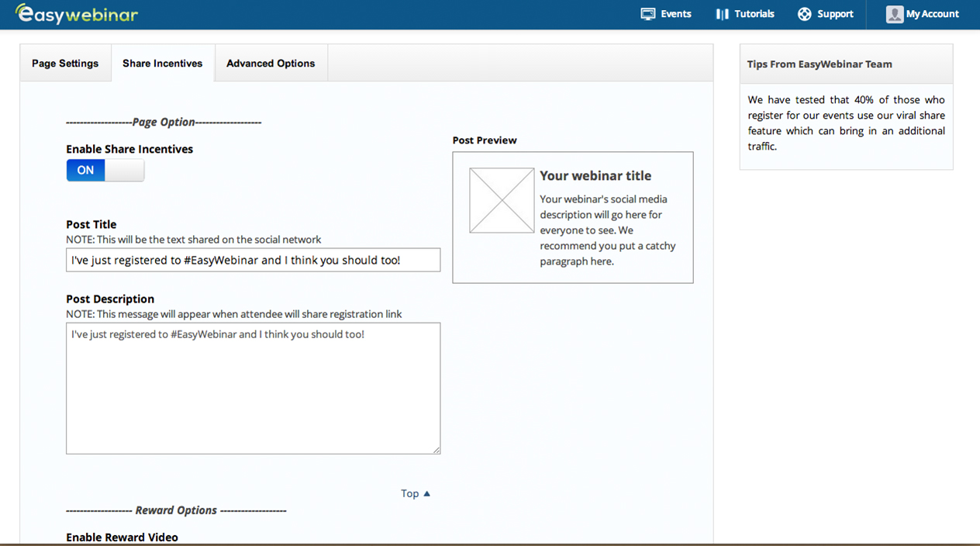The image size is (980, 546).
Task: Click the EasyWebinar logo
Action: pos(77,14)
